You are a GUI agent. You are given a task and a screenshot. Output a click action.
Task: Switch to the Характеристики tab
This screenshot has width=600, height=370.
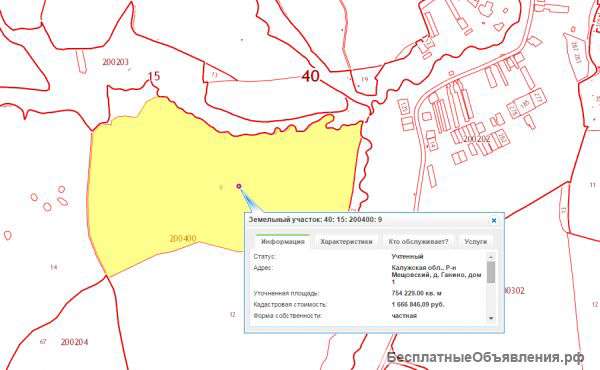click(x=346, y=241)
